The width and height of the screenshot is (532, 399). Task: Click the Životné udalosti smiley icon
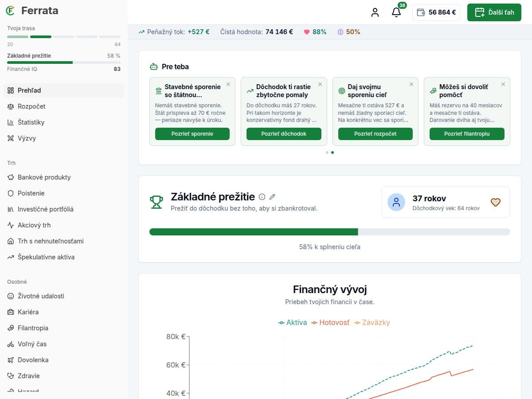(x=11, y=296)
